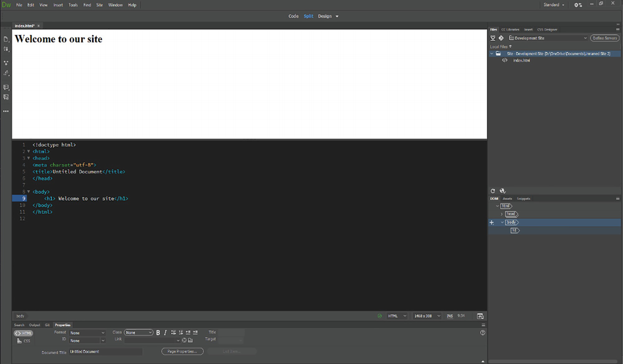Image resolution: width=623 pixels, height=364 pixels.
Task: Open the Development Site dropdown
Action: pyautogui.click(x=548, y=38)
